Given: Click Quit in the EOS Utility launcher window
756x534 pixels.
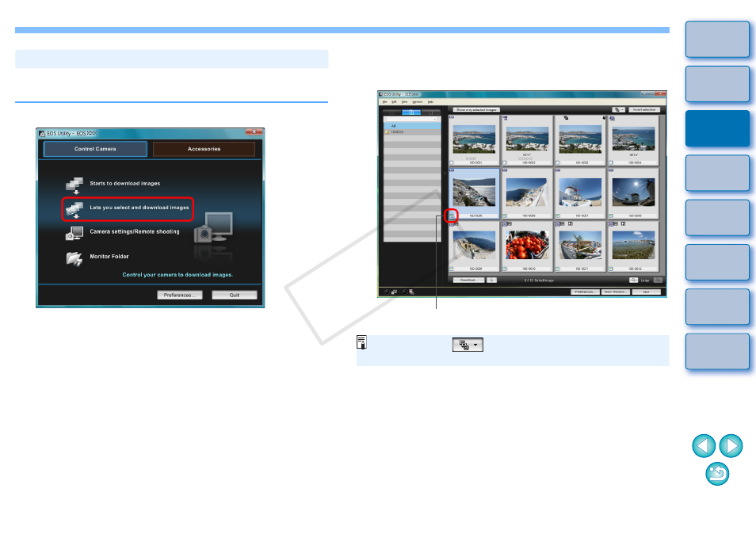Looking at the screenshot, I should coord(235,295).
